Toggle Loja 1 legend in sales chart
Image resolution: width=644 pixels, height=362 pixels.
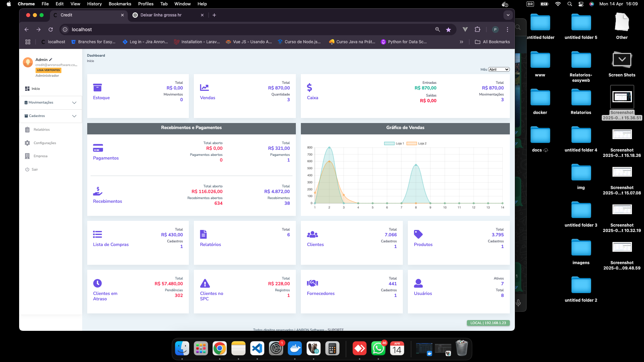pyautogui.click(x=394, y=143)
